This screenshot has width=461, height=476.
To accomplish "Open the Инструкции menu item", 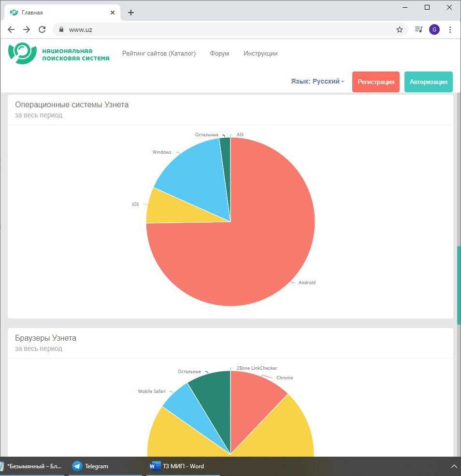I will tap(260, 54).
